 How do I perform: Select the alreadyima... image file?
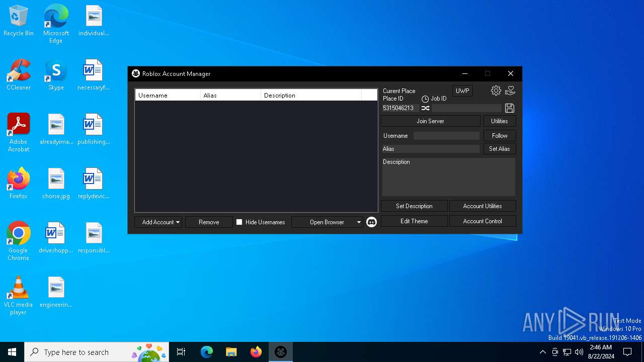click(56, 129)
